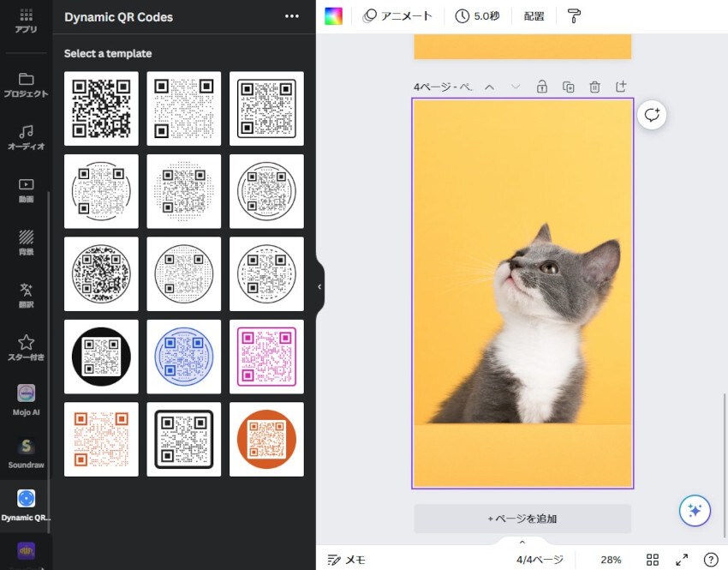Open the プロジェクト sidebar tab
Viewport: 728px width, 570px height.
point(26,85)
